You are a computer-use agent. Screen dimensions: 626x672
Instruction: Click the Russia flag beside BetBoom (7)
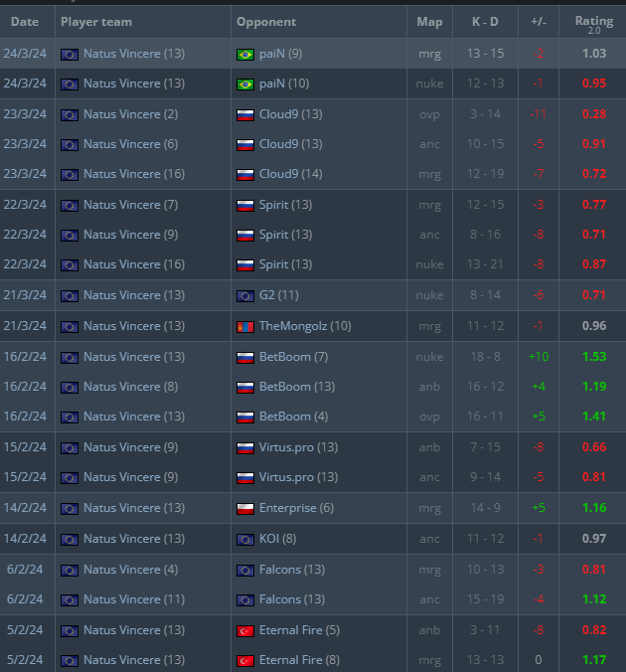(x=245, y=357)
